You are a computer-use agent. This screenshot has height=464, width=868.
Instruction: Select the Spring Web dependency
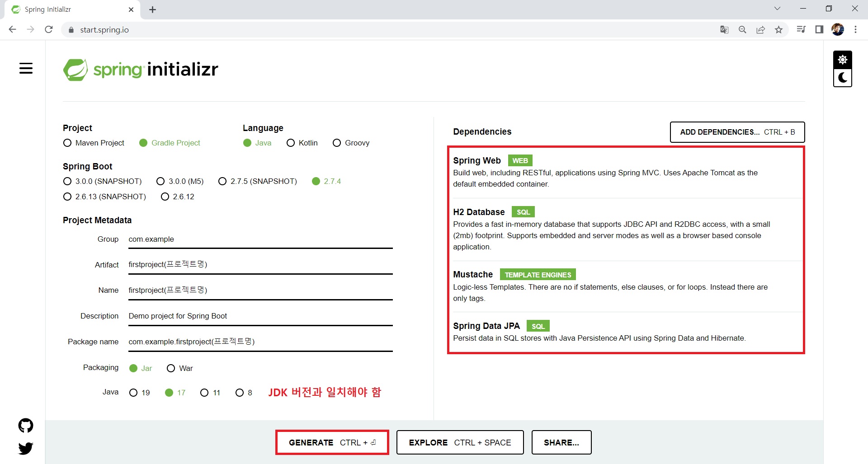click(x=626, y=172)
